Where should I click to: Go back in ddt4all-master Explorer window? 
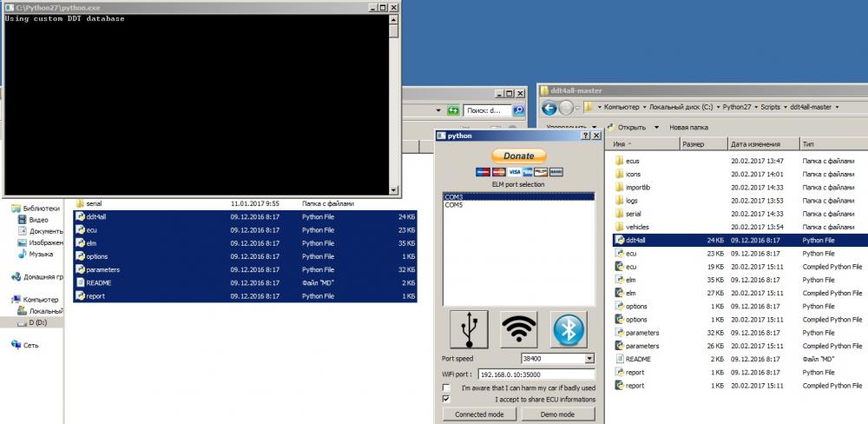tap(549, 108)
